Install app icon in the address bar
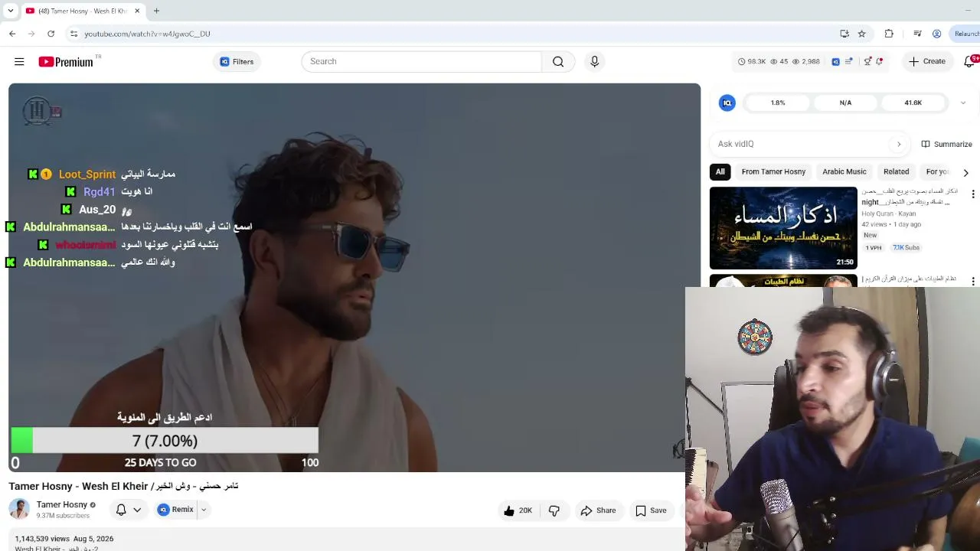 coord(844,34)
